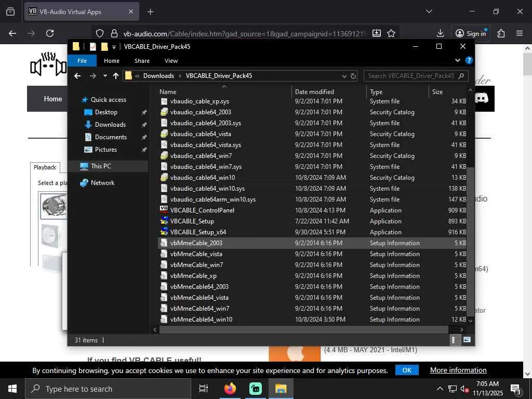
Task: Go up one folder level arrow
Action: (x=116, y=76)
